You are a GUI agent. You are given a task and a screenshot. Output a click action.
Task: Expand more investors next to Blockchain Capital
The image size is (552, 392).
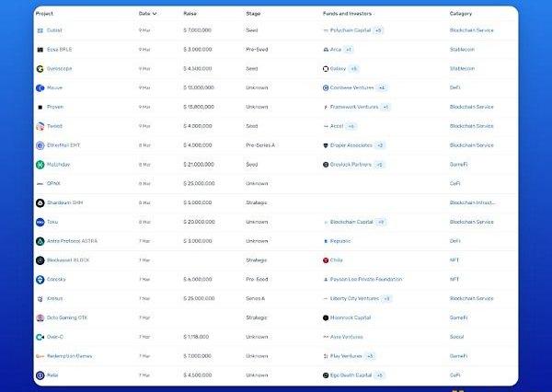pyautogui.click(x=381, y=222)
